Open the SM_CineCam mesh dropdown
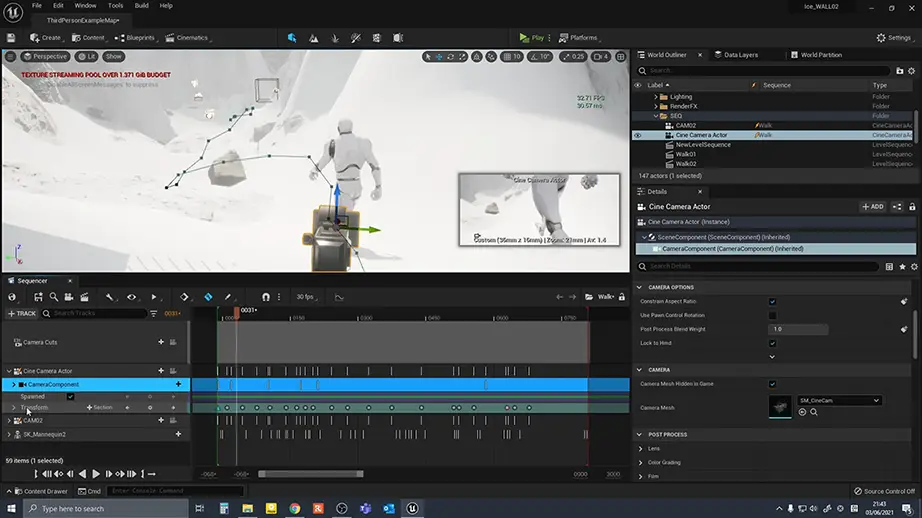Screen dimensions: 922x518 click(x=838, y=401)
